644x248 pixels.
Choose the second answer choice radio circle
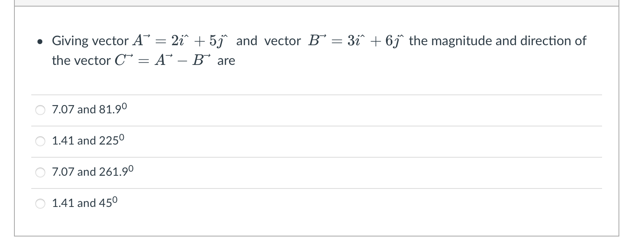pyautogui.click(x=40, y=141)
